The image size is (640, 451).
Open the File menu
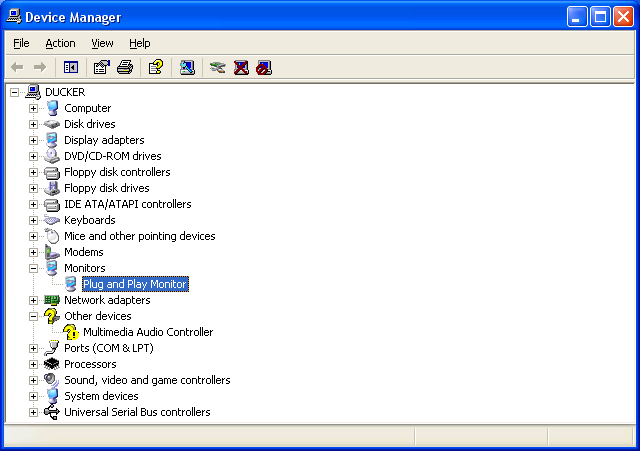point(21,43)
